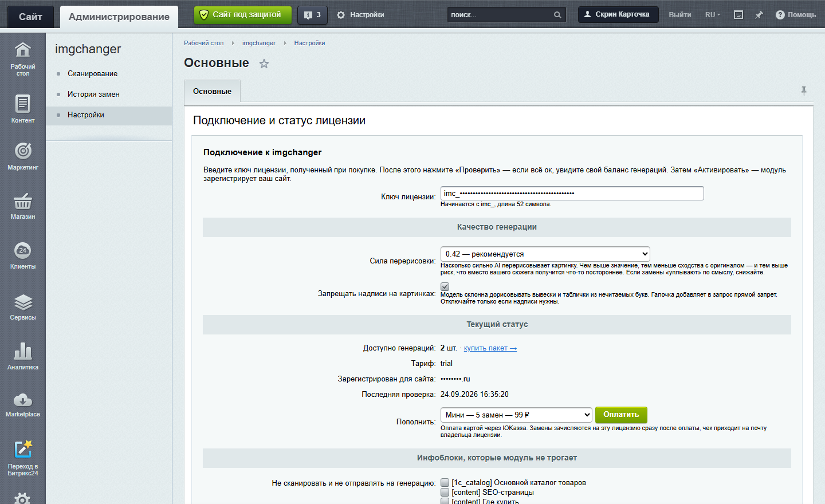Click into the поиск search field
The height and width of the screenshot is (504, 825).
tap(500, 15)
